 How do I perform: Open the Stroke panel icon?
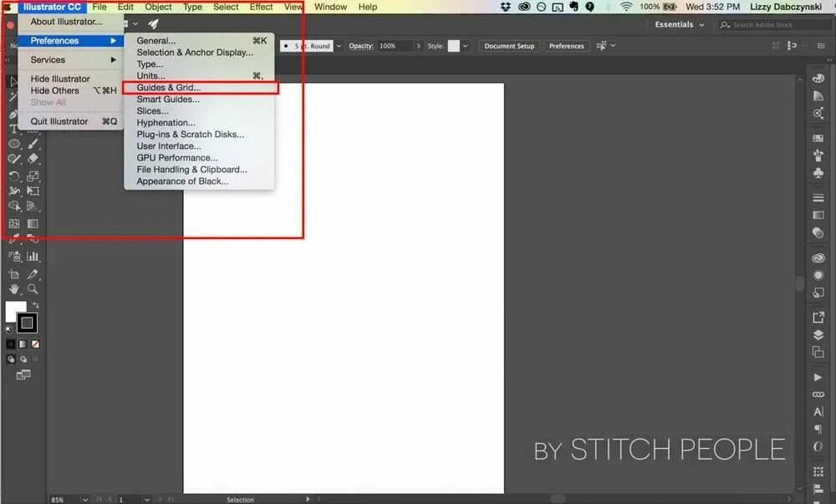coord(818,197)
